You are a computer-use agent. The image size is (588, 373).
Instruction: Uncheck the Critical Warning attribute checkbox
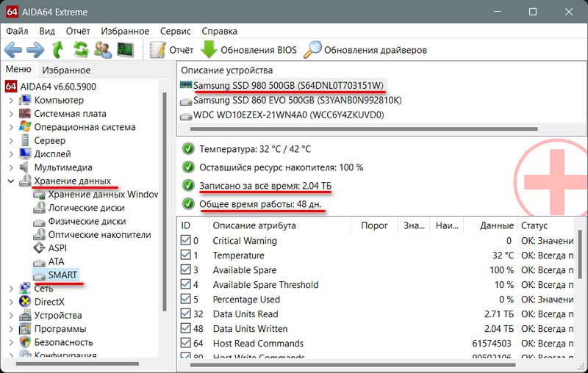[x=186, y=240]
